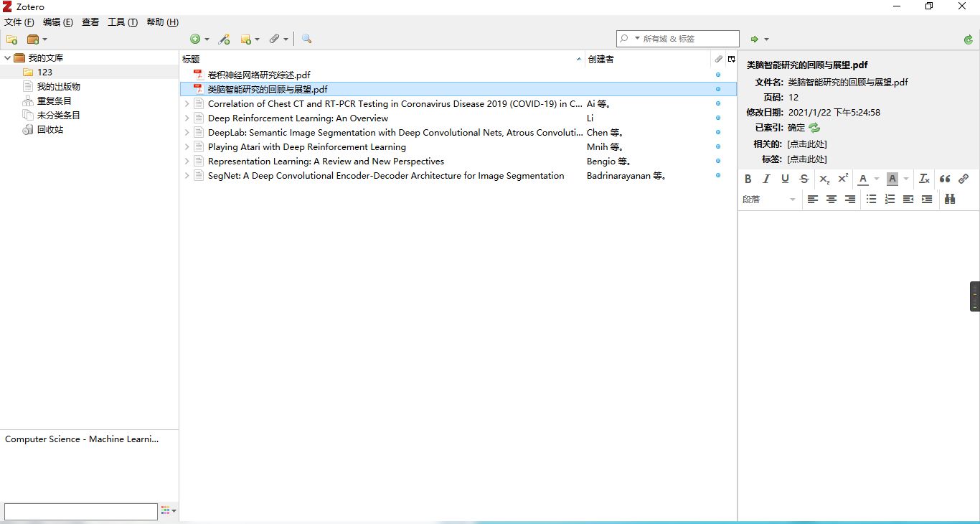Apply the highlight background color A swatch
The height and width of the screenshot is (524, 980).
(x=892, y=179)
